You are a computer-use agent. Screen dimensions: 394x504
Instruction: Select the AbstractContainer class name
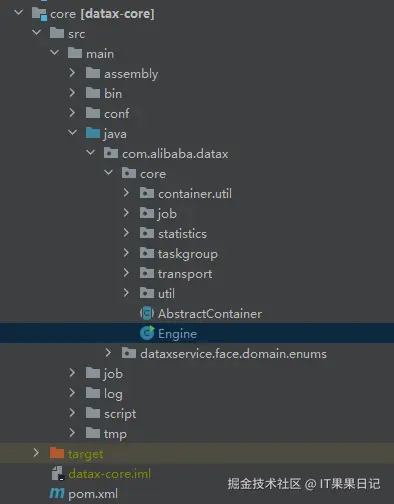point(210,314)
